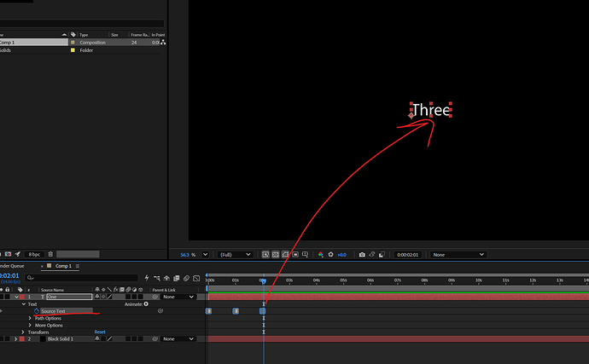Take snapshot with camera icon

(x=362, y=254)
